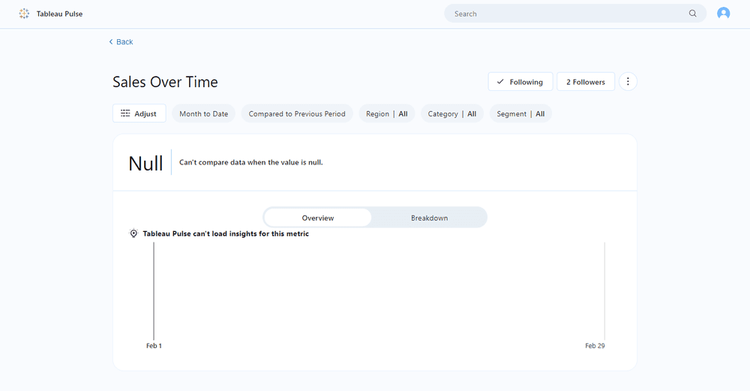750x391 pixels.
Task: Click the Feb 1 axis label
Action: pos(154,346)
